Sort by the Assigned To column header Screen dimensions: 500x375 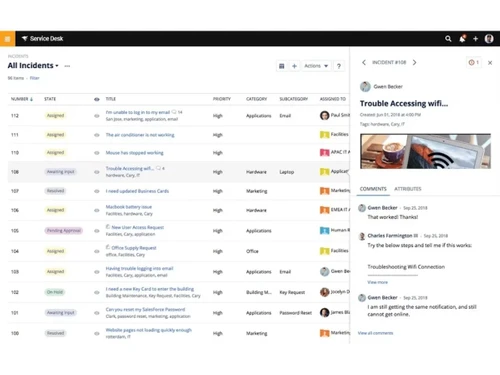[x=333, y=99]
